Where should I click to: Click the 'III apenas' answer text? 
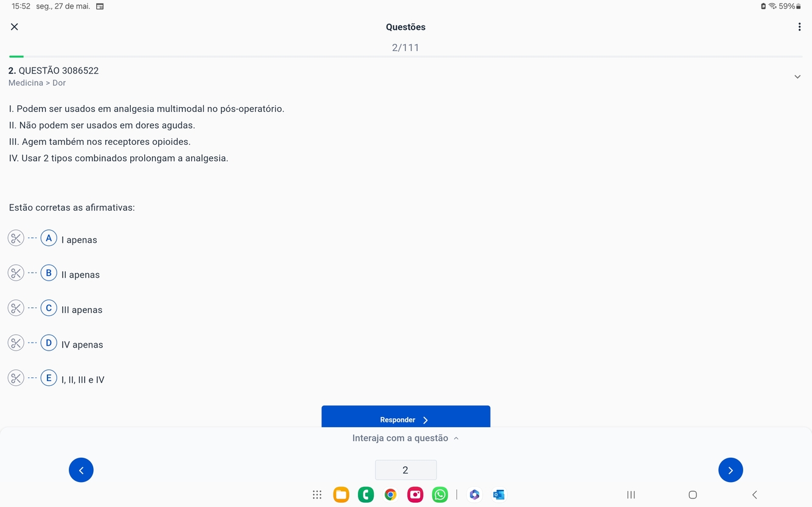pyautogui.click(x=82, y=310)
